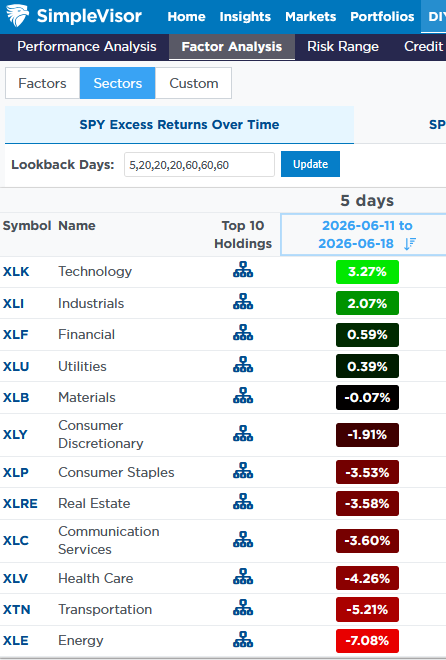The height and width of the screenshot is (660, 446).
Task: Select the Factors view button
Action: tap(42, 83)
